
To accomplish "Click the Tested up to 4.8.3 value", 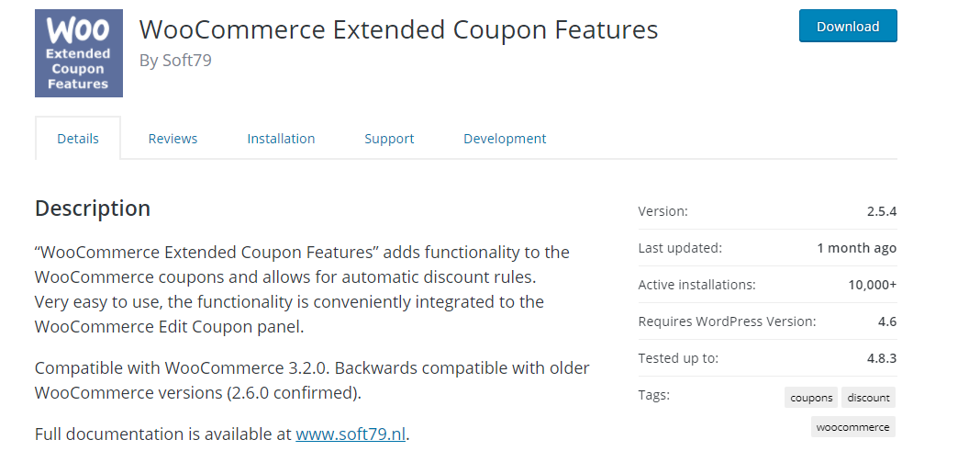I will pyautogui.click(x=881, y=358).
